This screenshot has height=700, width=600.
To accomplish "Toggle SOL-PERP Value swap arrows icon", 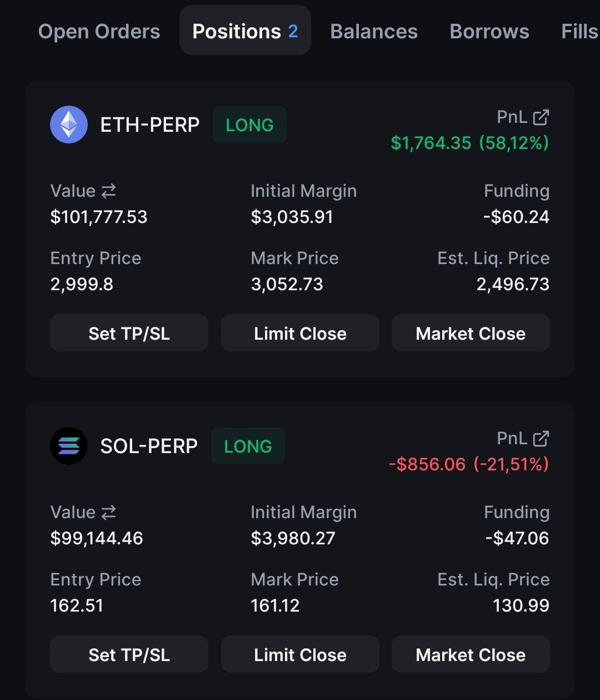I will 108,513.
